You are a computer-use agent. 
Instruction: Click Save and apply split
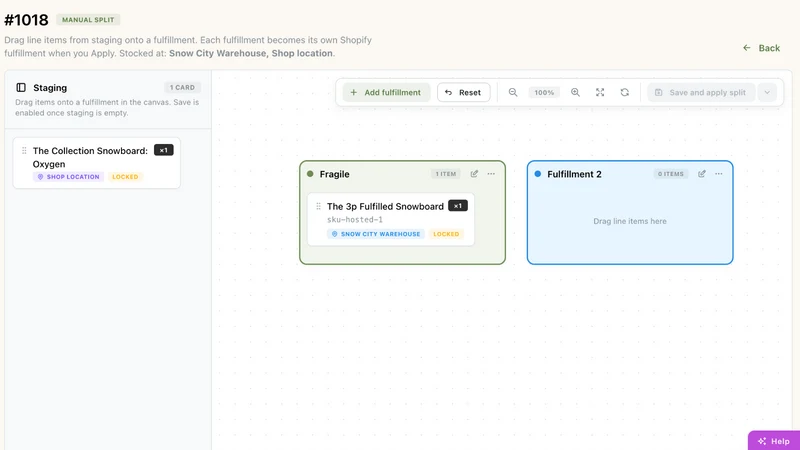point(701,92)
